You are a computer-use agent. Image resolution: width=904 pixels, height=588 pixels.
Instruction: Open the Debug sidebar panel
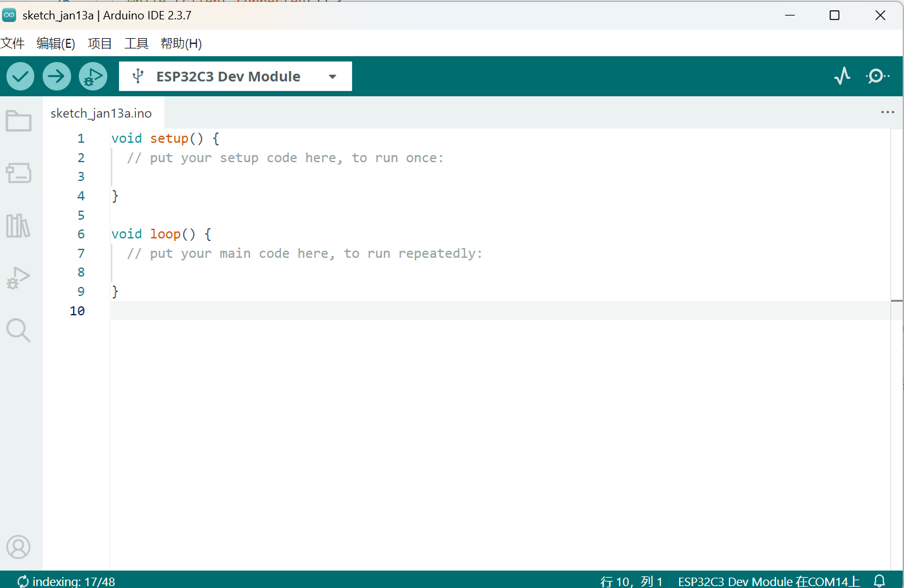[x=19, y=278]
